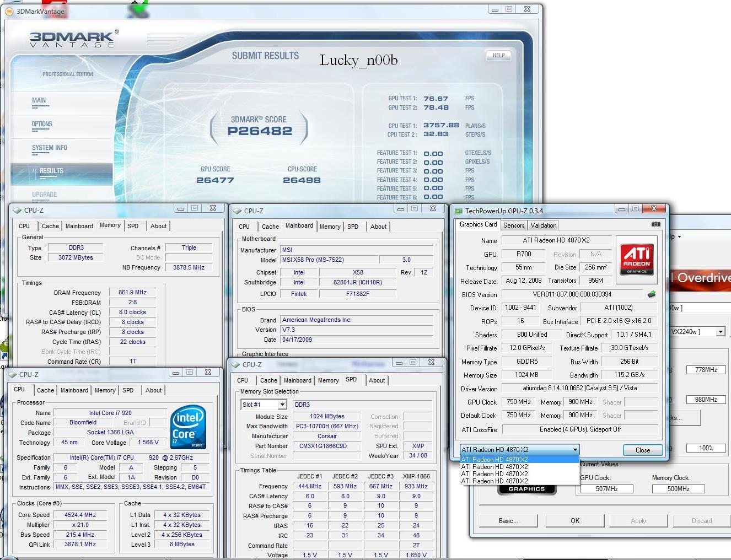Click the Bandwidth value 115.2 GB/s
Image resolution: width=731 pixels, height=560 pixels.
[629, 375]
